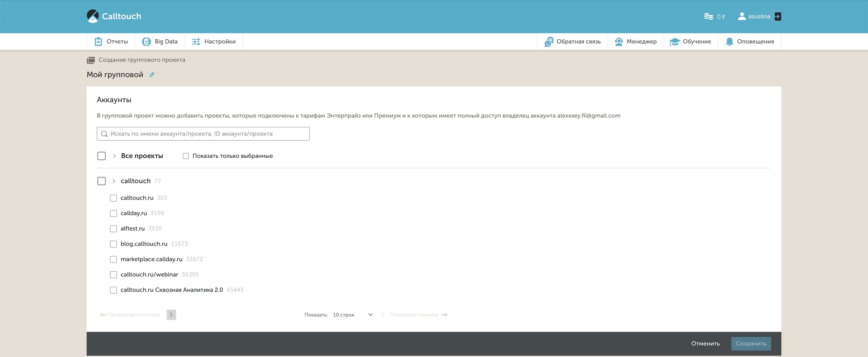Click the Big Data globe icon
The image size is (868, 357).
tap(146, 42)
